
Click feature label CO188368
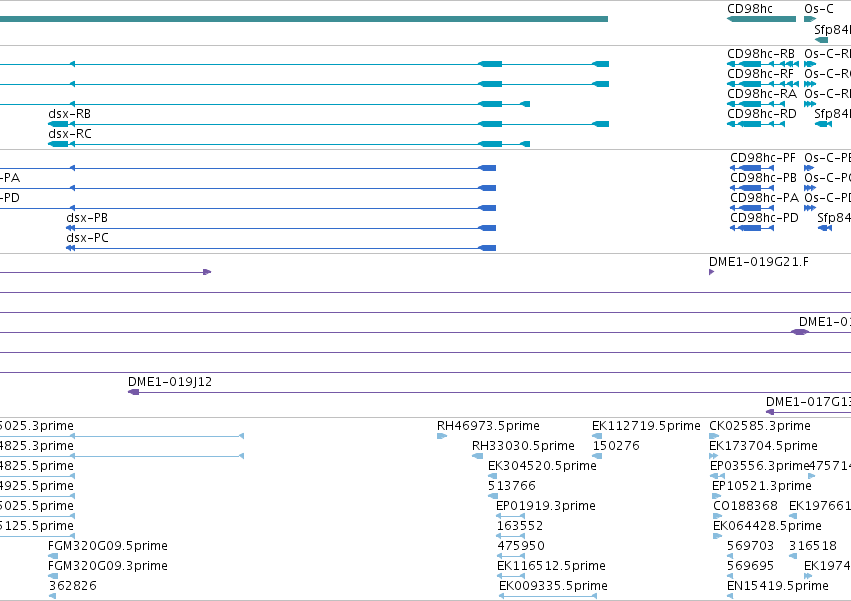point(745,506)
